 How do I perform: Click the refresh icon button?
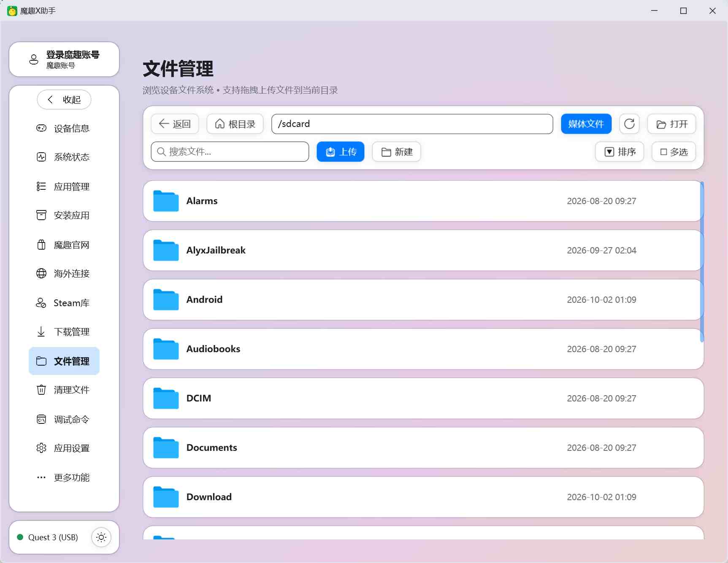point(629,124)
